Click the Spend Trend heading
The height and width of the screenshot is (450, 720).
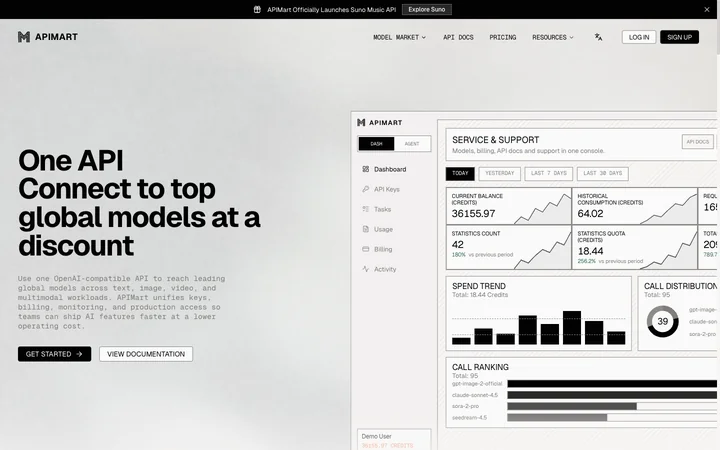(479, 286)
